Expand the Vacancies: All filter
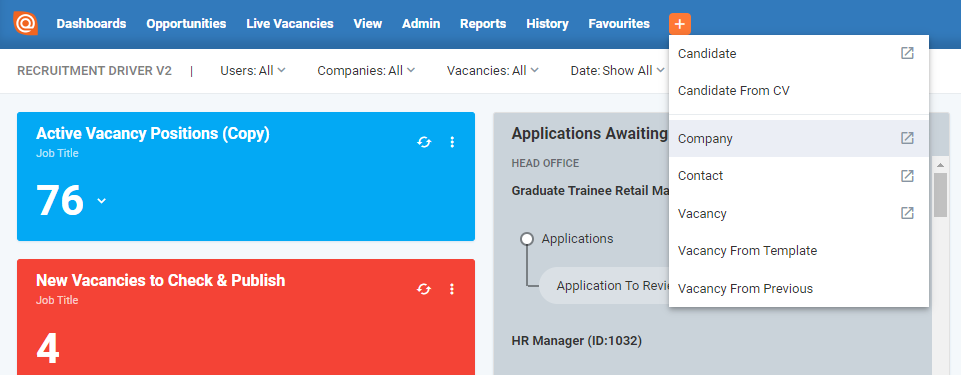Image resolution: width=961 pixels, height=375 pixels. click(x=493, y=70)
